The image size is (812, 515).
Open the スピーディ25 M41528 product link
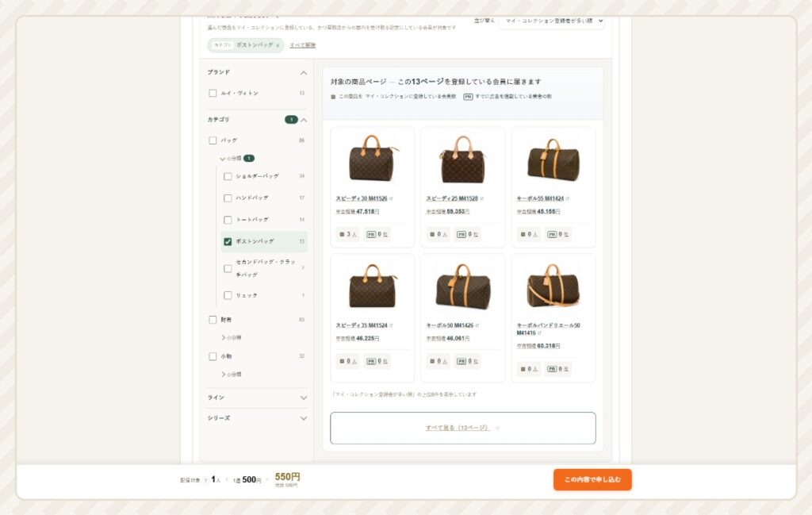[x=452, y=198]
